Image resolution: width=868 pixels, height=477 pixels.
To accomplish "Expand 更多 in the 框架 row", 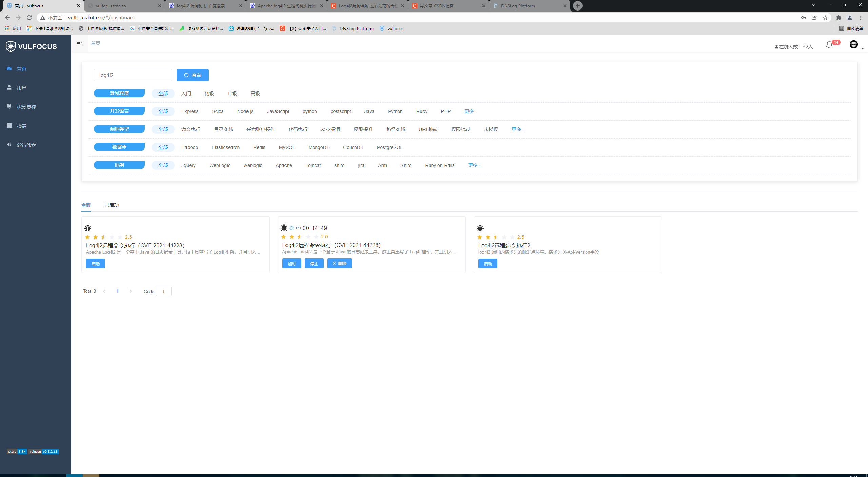I will tap(475, 165).
